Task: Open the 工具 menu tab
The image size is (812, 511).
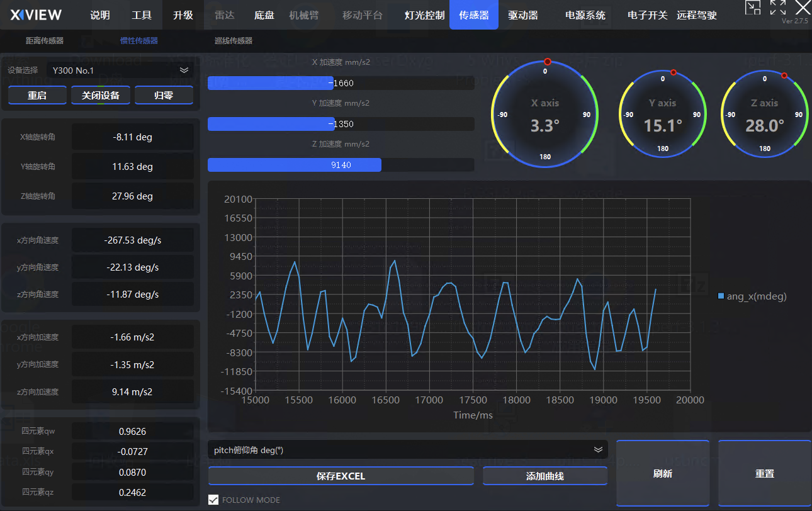Action: [x=142, y=15]
